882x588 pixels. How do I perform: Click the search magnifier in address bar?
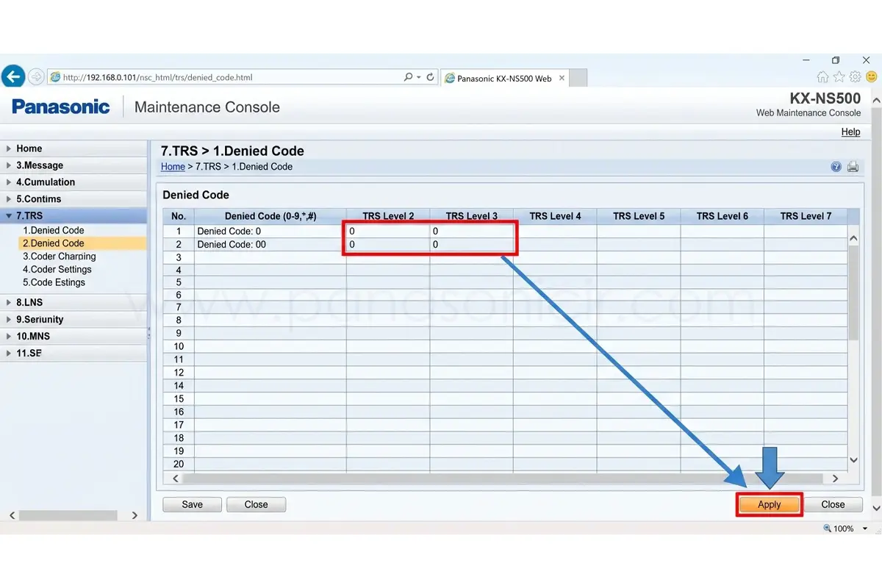pyautogui.click(x=409, y=77)
